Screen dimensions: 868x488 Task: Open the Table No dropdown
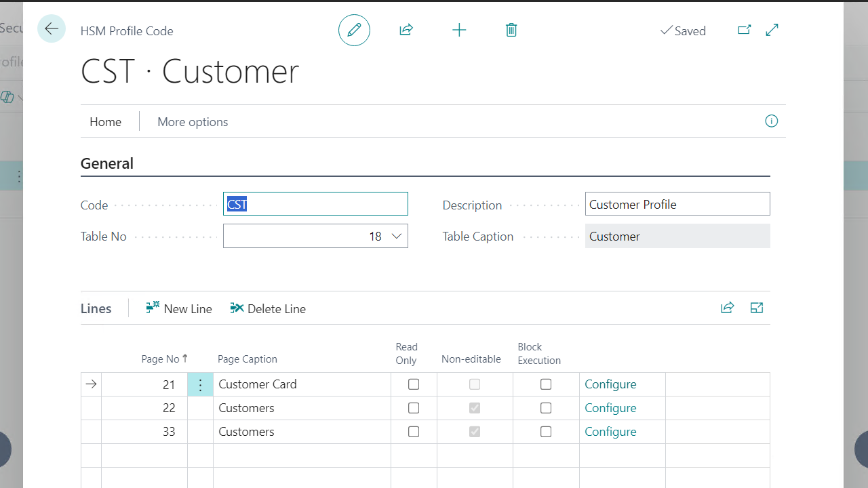pyautogui.click(x=397, y=237)
